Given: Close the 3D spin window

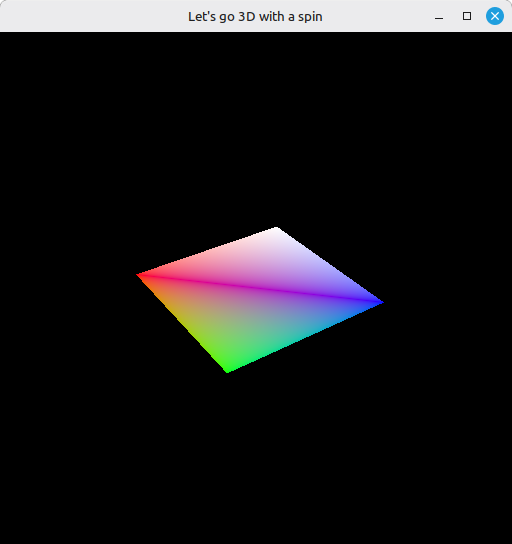Looking at the screenshot, I should point(495,16).
